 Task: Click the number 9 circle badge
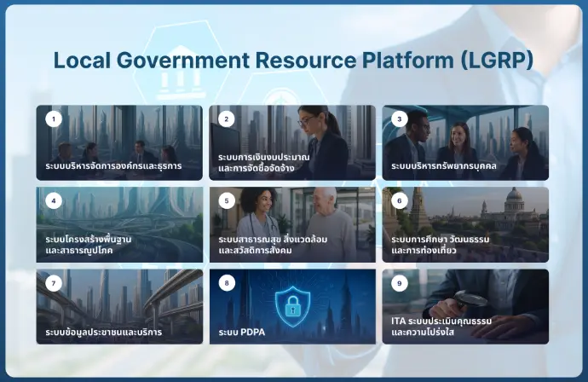(400, 283)
